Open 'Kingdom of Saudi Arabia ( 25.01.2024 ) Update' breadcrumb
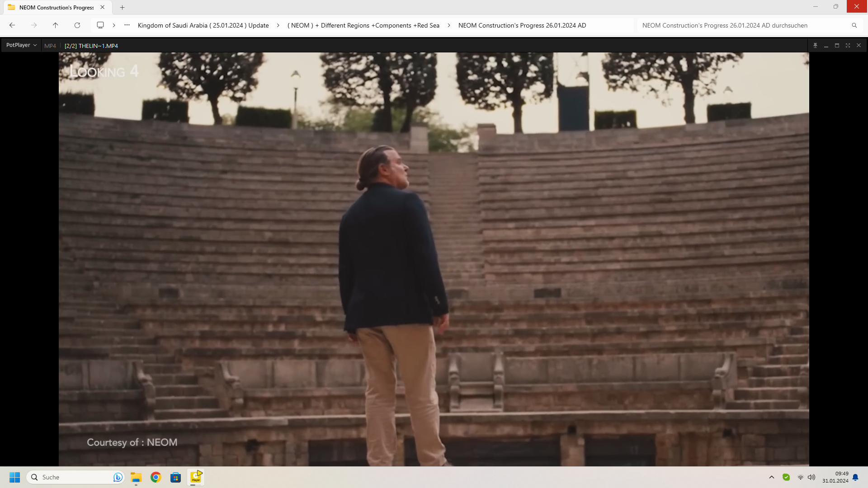The width and height of the screenshot is (868, 488). (203, 25)
